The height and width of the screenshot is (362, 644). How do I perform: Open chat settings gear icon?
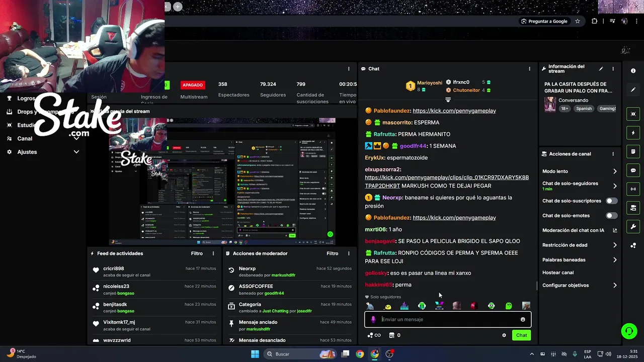click(504, 335)
